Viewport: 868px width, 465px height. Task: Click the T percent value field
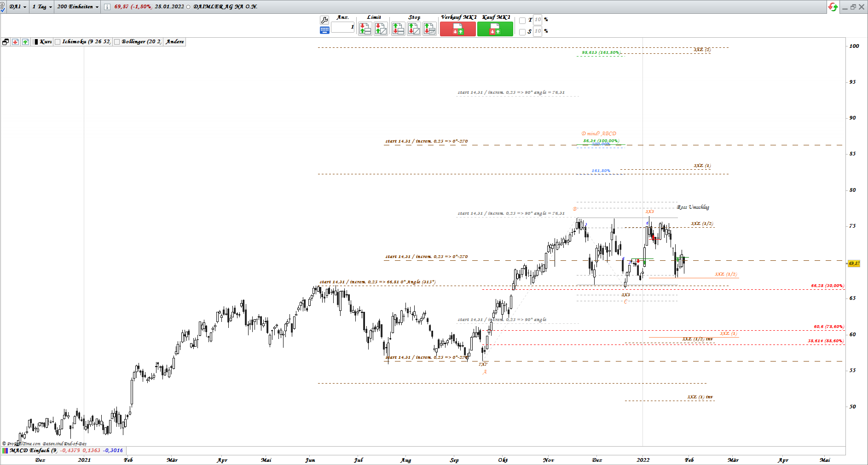538,20
